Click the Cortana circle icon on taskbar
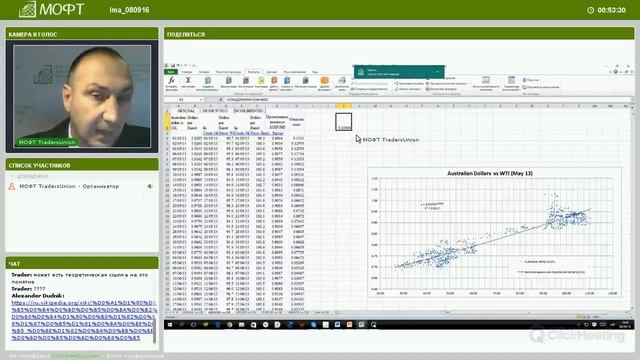 [x=193, y=324]
